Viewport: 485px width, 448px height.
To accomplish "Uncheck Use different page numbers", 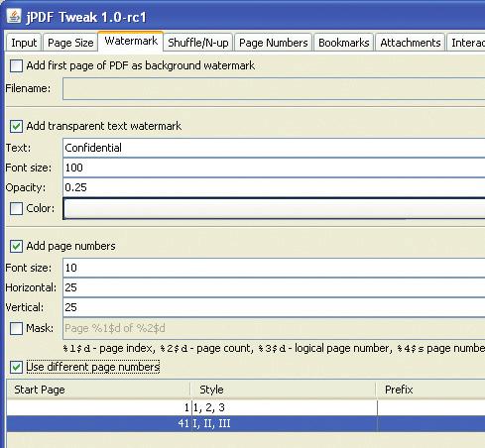I will point(16,367).
